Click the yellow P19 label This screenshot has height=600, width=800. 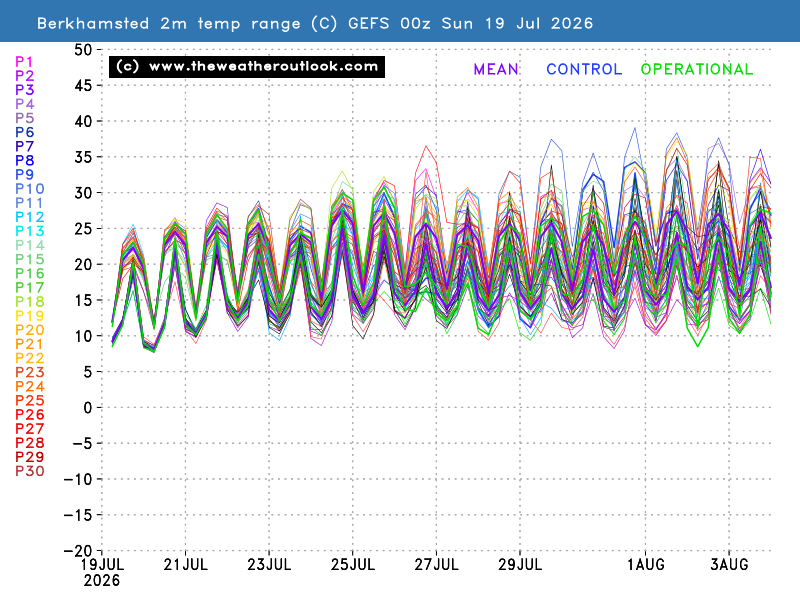click(x=30, y=316)
